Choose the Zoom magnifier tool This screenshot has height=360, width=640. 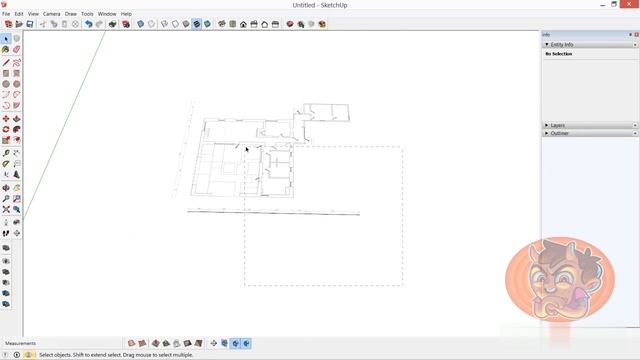coord(6,198)
